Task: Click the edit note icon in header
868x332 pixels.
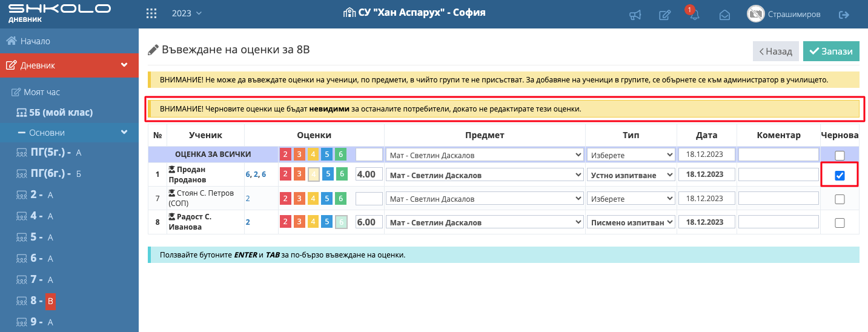Action: coord(664,15)
